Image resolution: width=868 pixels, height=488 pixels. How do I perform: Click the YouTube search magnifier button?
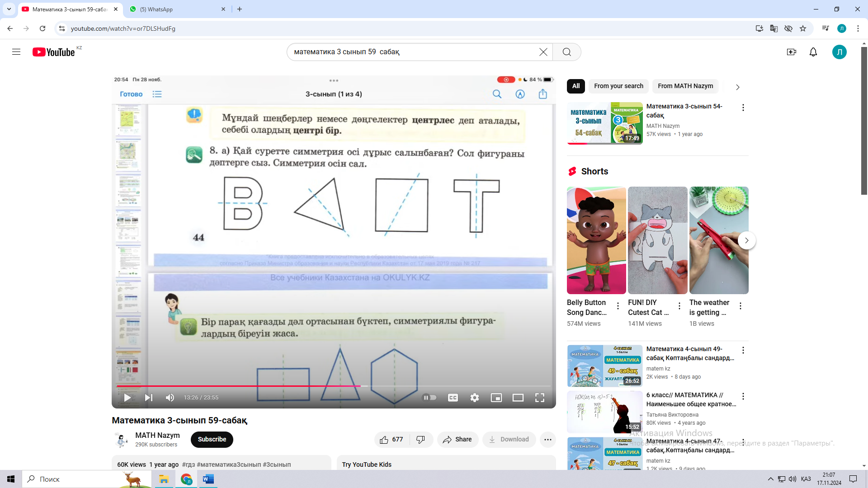pyautogui.click(x=566, y=52)
